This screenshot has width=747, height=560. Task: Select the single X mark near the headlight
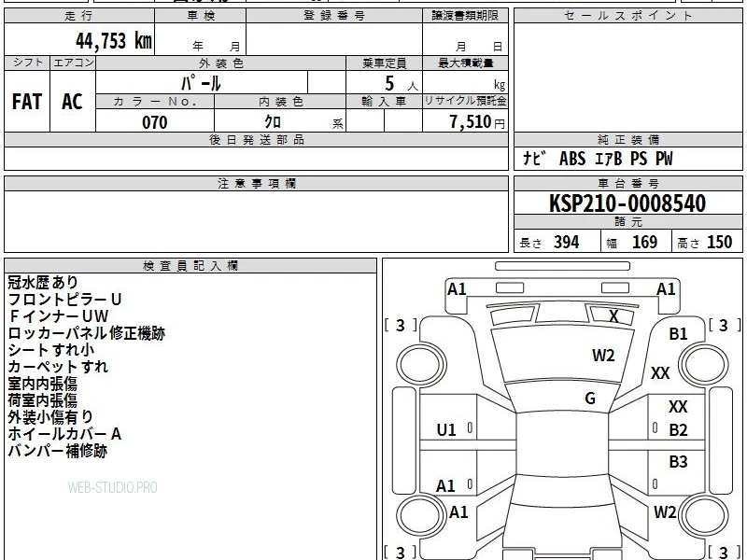[613, 316]
